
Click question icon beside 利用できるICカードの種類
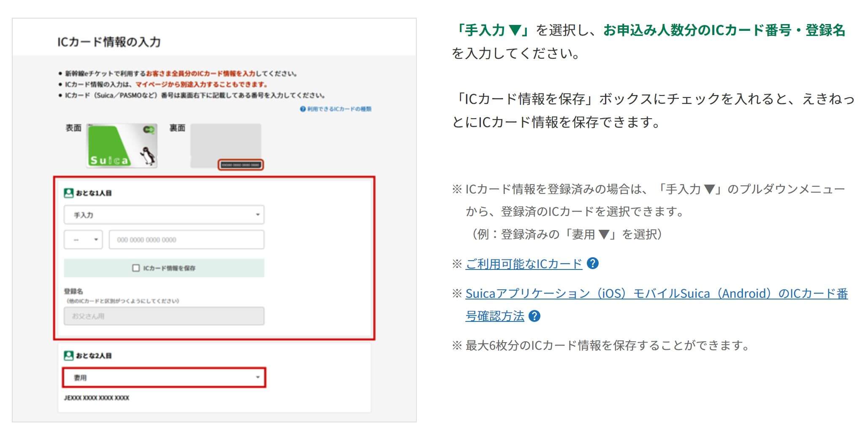pos(302,109)
